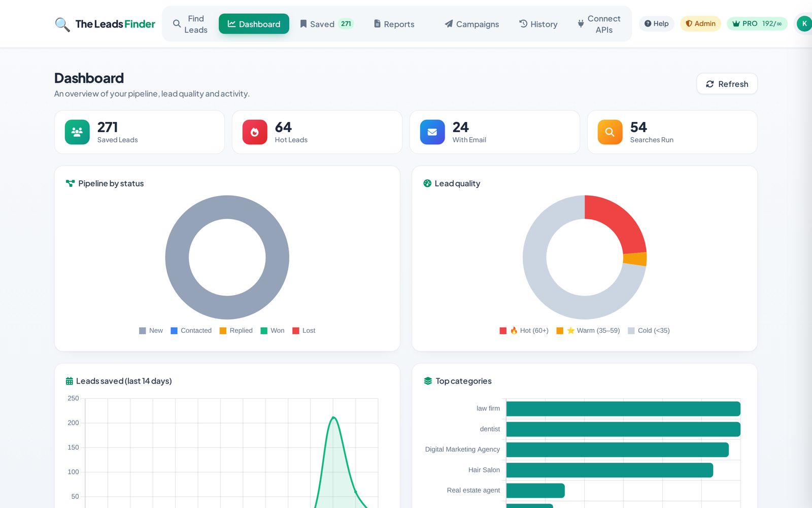Click the peak of the Leads saved line chart
The image size is (812, 508).
coord(333,418)
